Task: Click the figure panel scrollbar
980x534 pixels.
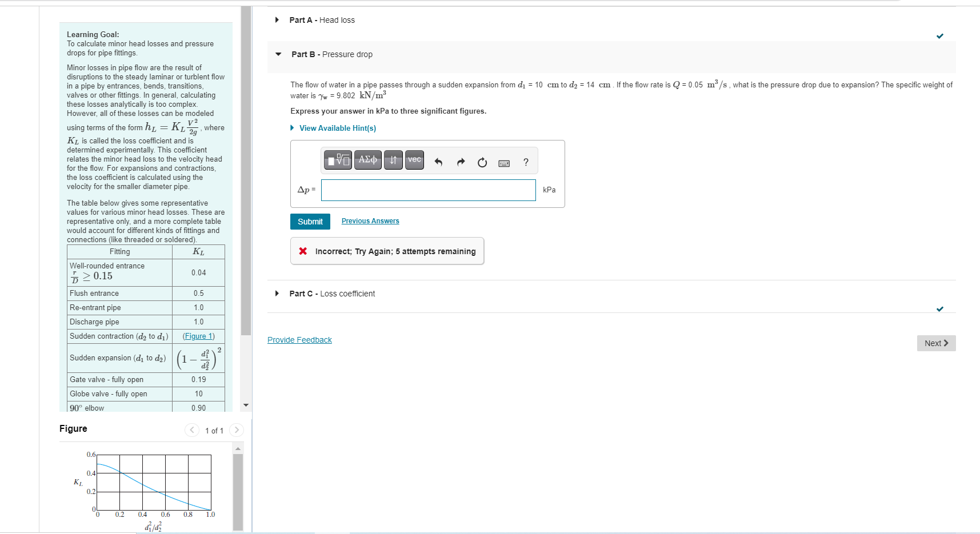Action: 238,491
